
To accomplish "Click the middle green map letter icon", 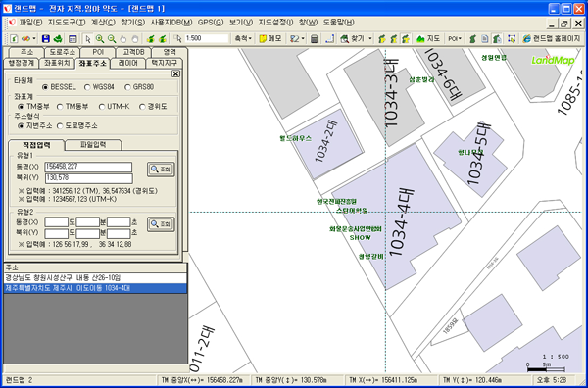I will [x=394, y=38].
